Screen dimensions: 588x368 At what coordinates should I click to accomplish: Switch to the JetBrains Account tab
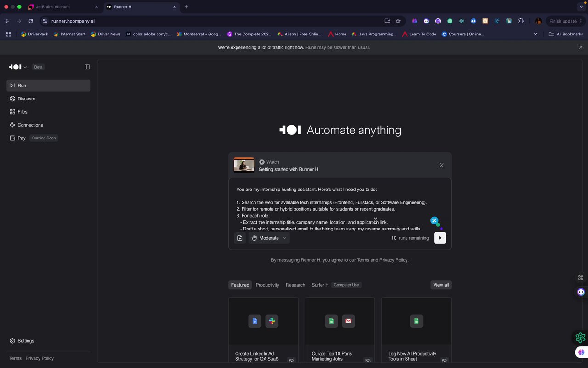(63, 7)
